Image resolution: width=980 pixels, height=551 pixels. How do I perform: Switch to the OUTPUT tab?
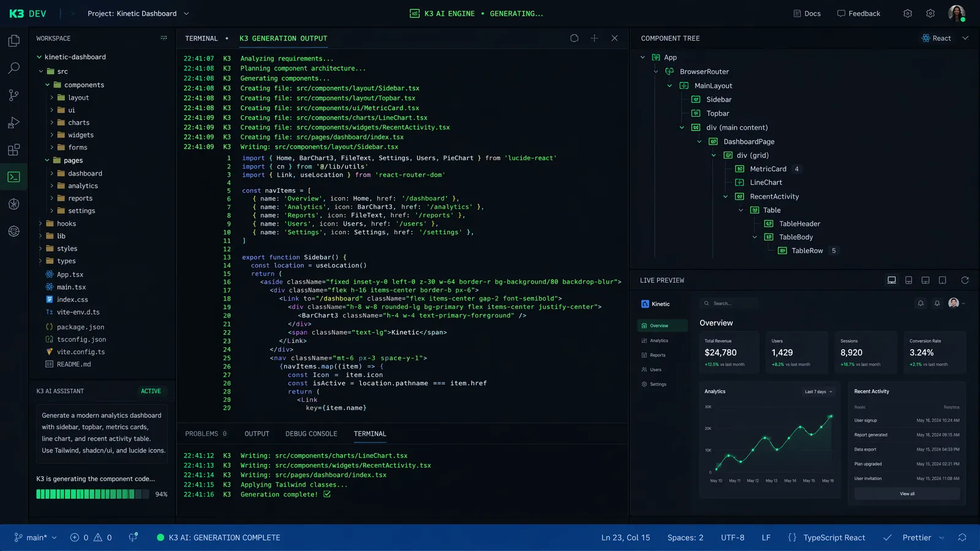(x=257, y=434)
